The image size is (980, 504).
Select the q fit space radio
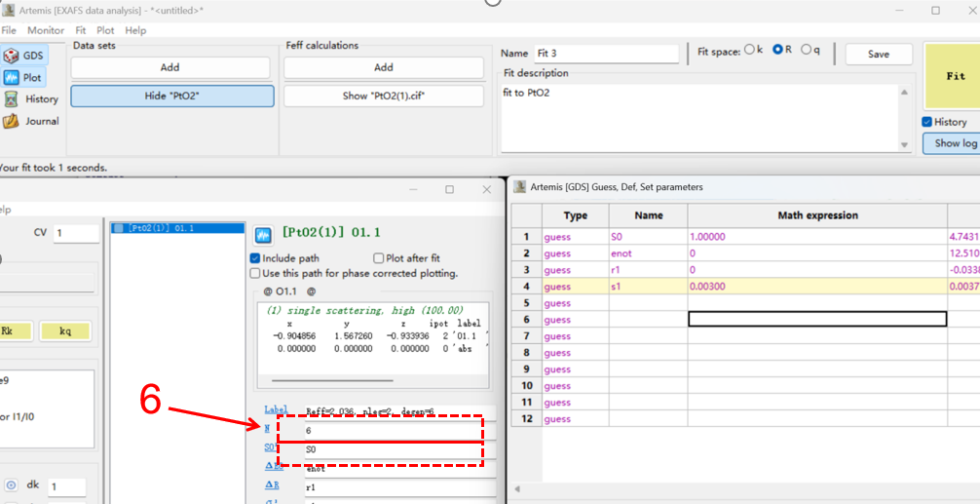[x=806, y=50]
